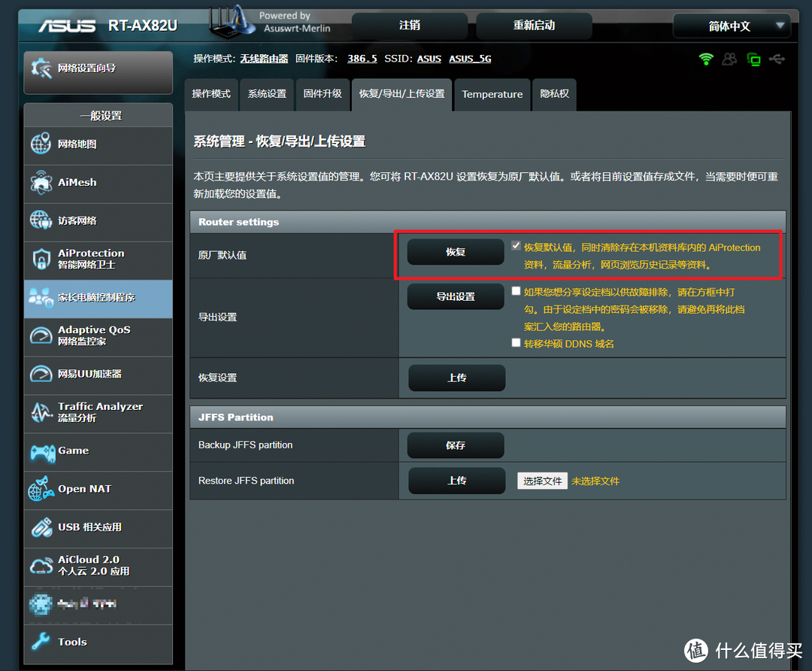This screenshot has height=671, width=812.
Task: Click the green WiFi status icon
Action: pos(706,59)
